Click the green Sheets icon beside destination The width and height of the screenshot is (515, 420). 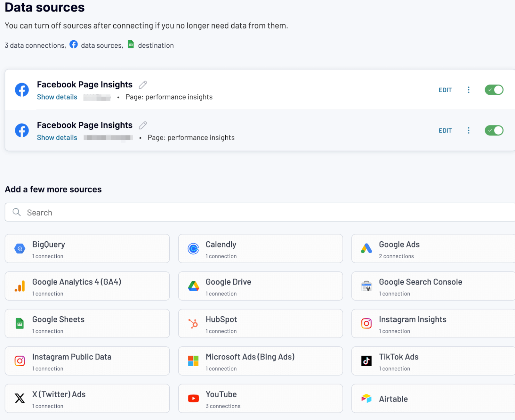(131, 44)
